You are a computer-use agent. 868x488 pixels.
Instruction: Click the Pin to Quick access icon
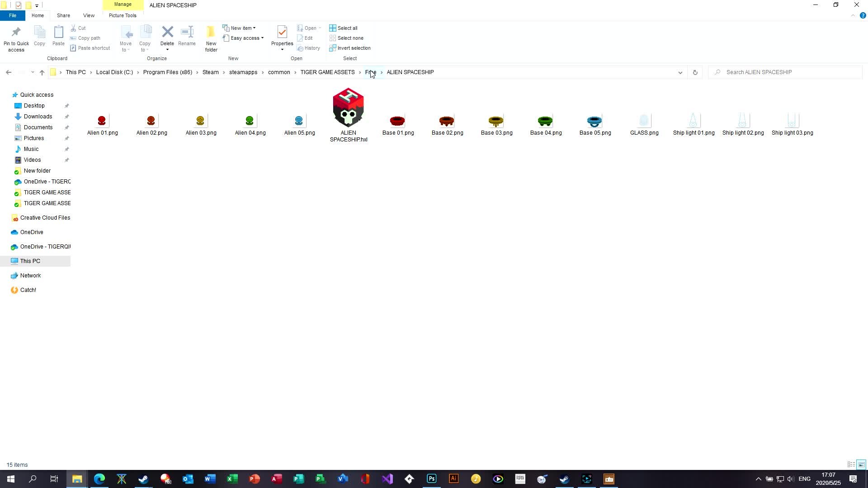coord(16,33)
